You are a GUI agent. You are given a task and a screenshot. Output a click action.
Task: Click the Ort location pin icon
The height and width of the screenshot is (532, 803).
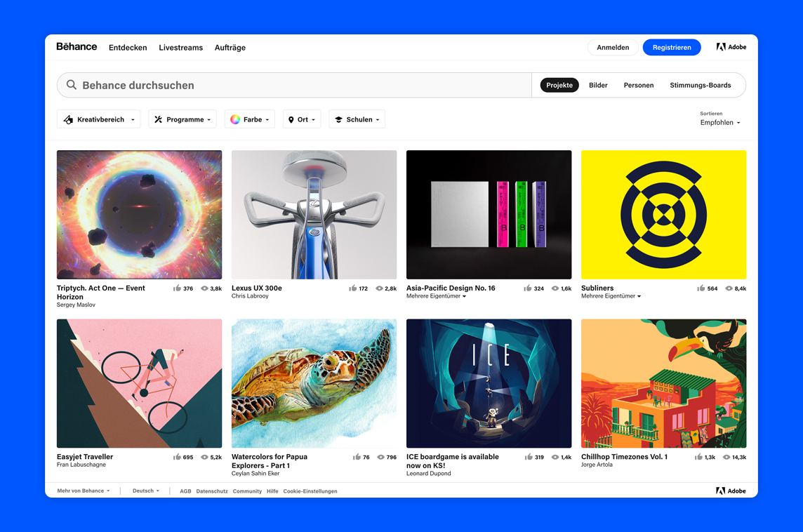tap(291, 119)
